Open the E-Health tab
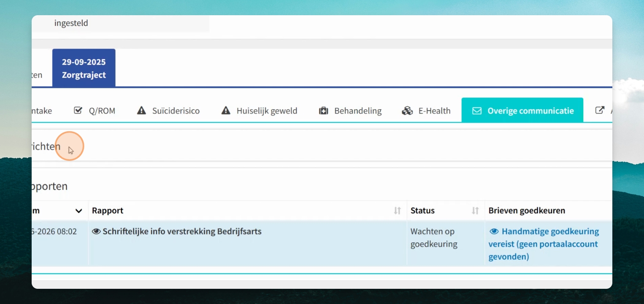This screenshot has height=304, width=644. [x=426, y=111]
